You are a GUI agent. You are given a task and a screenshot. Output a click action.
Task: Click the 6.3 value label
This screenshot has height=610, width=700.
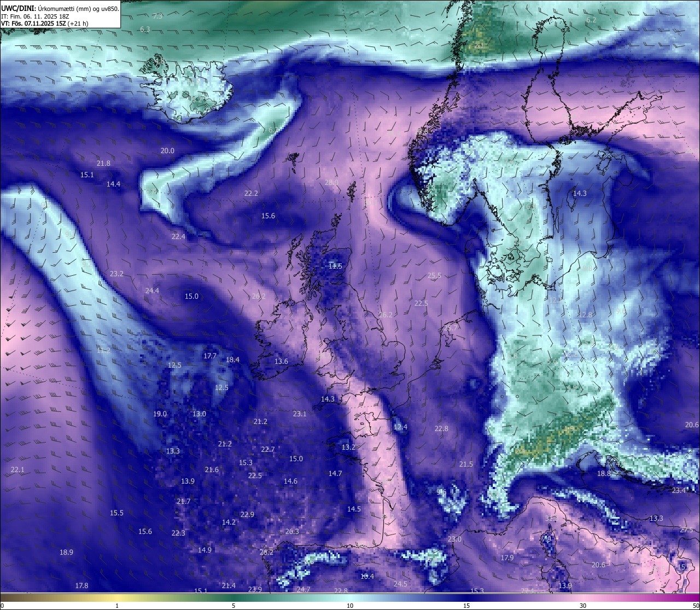click(x=145, y=29)
